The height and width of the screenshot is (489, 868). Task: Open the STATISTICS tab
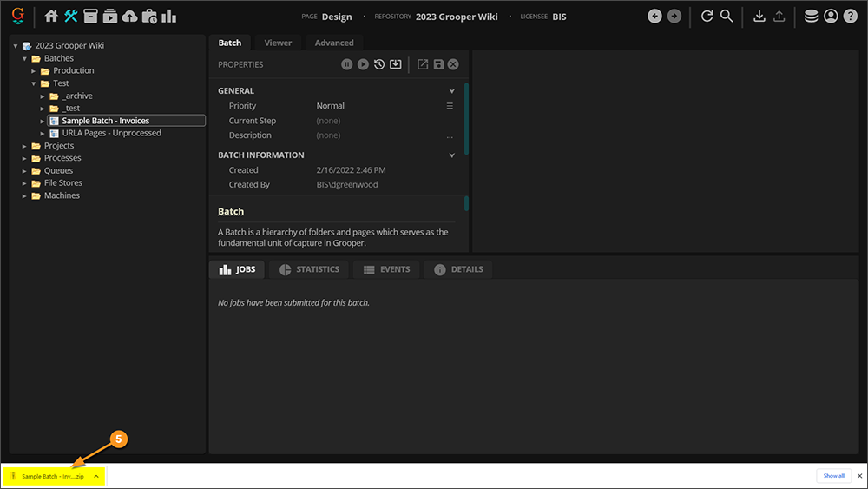pos(309,269)
